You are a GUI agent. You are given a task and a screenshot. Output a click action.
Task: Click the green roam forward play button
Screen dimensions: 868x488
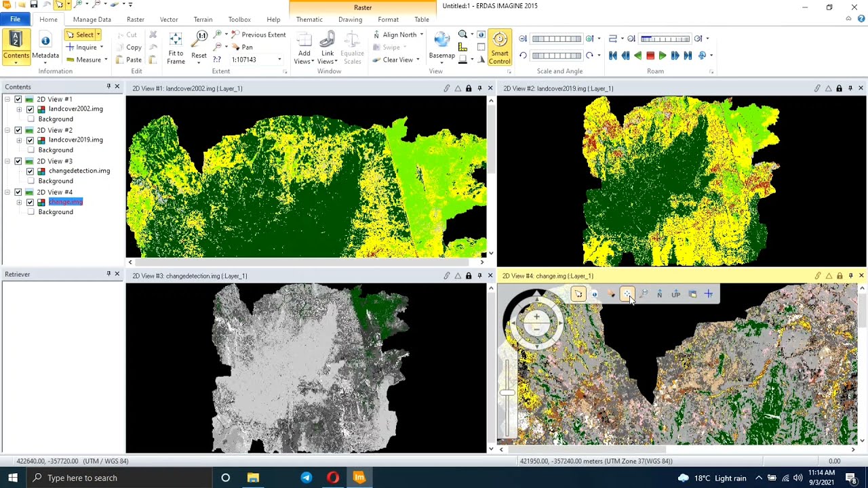[663, 56]
